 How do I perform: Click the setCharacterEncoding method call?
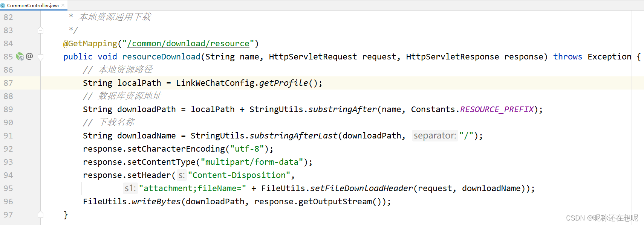[x=176, y=149]
